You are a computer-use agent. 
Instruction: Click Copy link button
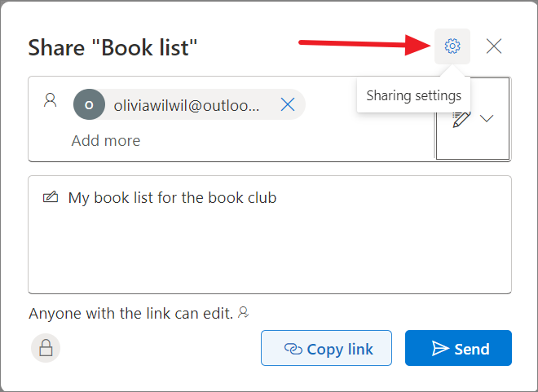point(326,348)
